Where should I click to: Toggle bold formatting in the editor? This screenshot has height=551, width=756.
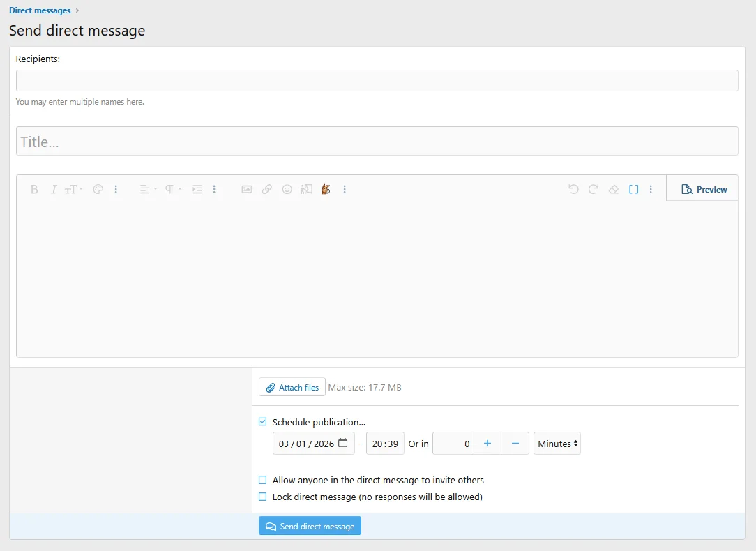(33, 189)
